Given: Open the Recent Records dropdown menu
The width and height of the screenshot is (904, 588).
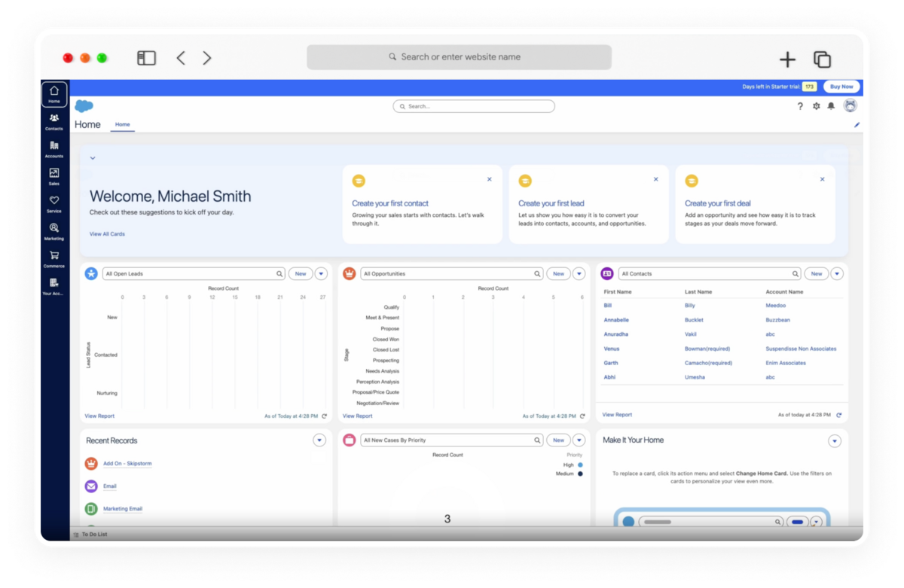Looking at the screenshot, I should click(x=319, y=440).
